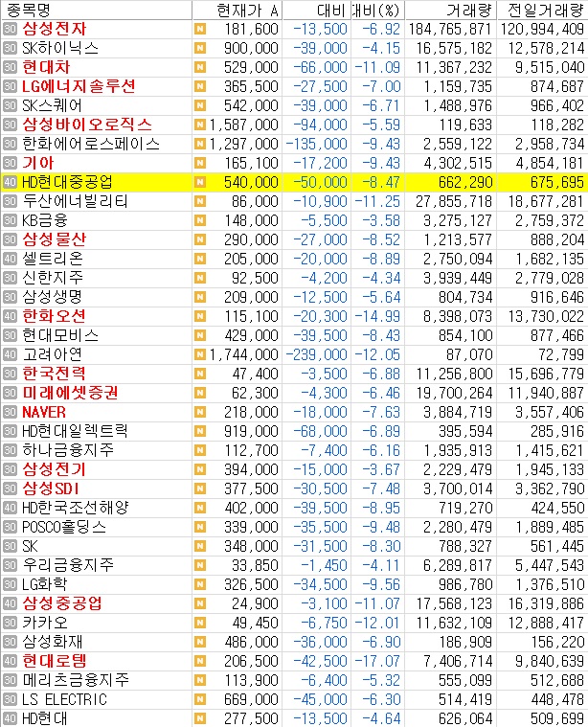Sort by the 전일거래량 column header
Screen dimensions: 588x727
[x=543, y=10]
